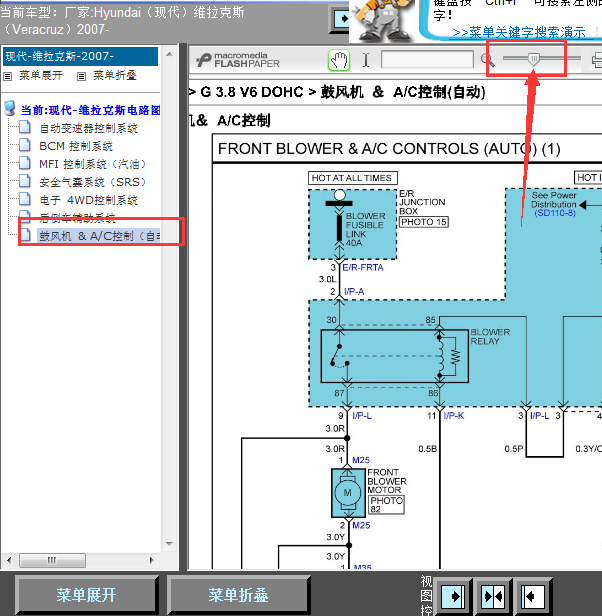
Task: Click the page icon beside 安全气囊系统
Action: coord(25,182)
